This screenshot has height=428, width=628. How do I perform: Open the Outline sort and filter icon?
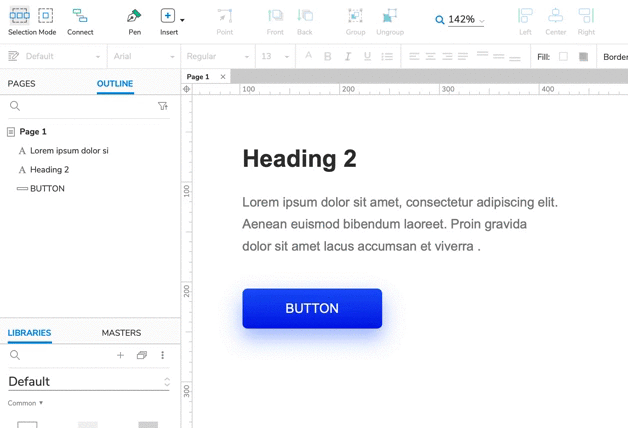click(x=163, y=106)
